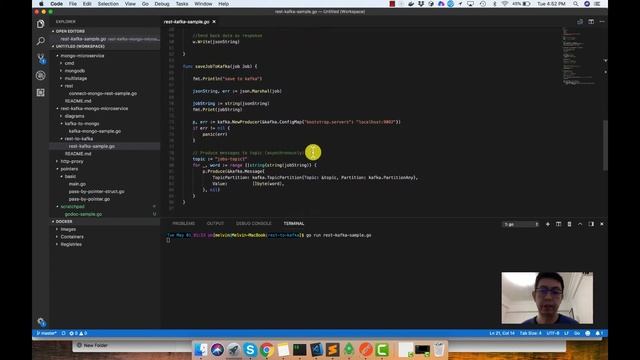Viewport: 640px width, 360px height.
Task: Open the Debug menu
Action: tap(162, 4)
